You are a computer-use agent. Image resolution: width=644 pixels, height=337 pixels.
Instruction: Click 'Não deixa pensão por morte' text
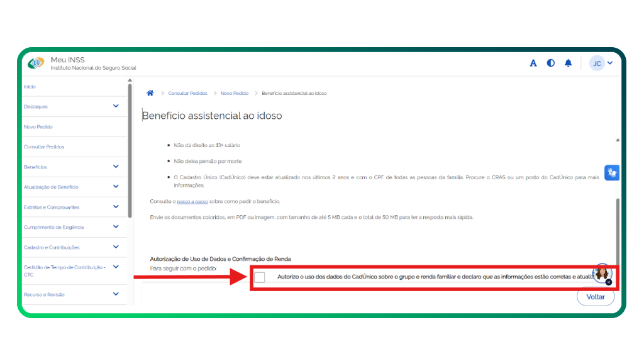point(208,162)
